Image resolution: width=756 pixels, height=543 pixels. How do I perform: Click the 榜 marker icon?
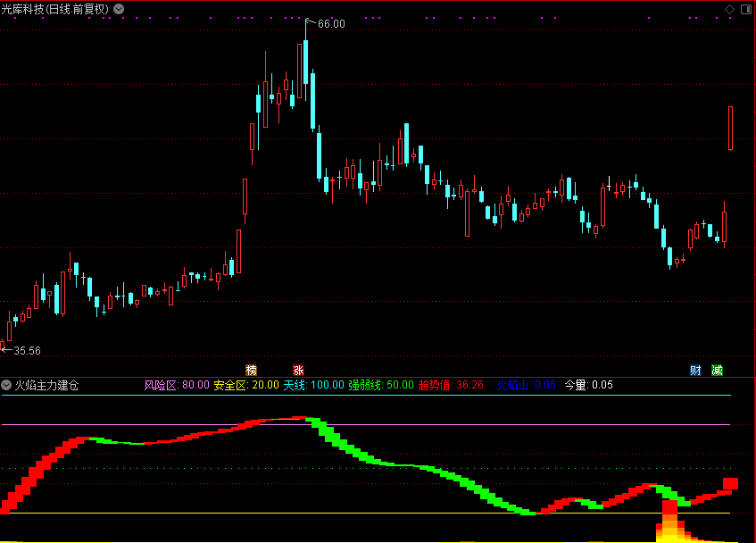(251, 371)
